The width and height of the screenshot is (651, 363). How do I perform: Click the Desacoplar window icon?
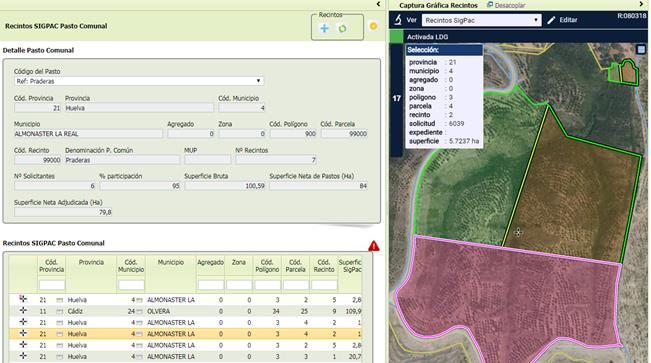pos(490,5)
